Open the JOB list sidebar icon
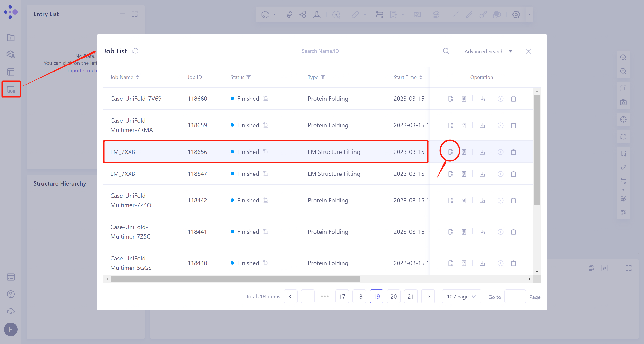Screen dimensions: 644x344 [x=11, y=89]
